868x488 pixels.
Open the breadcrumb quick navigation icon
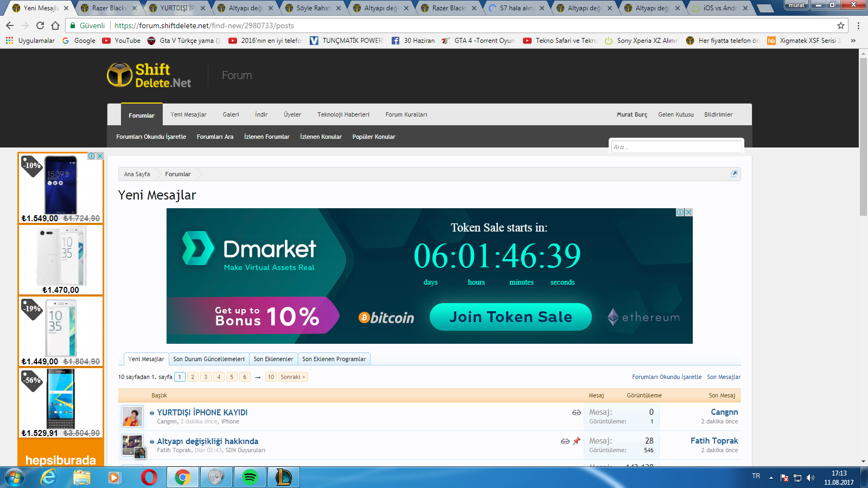734,174
